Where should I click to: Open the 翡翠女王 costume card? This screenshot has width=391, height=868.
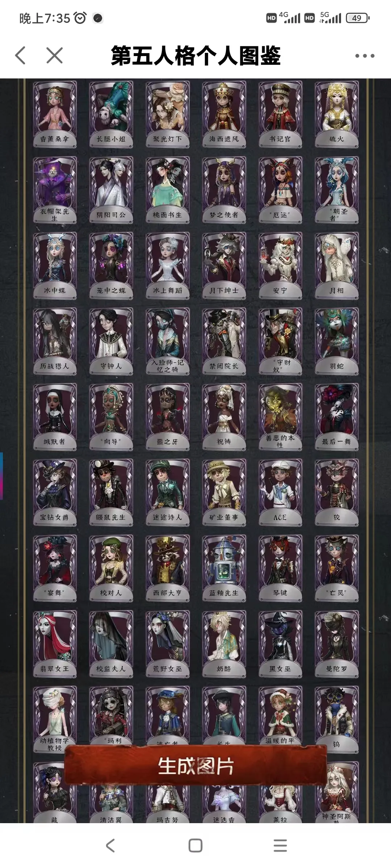pos(55,644)
